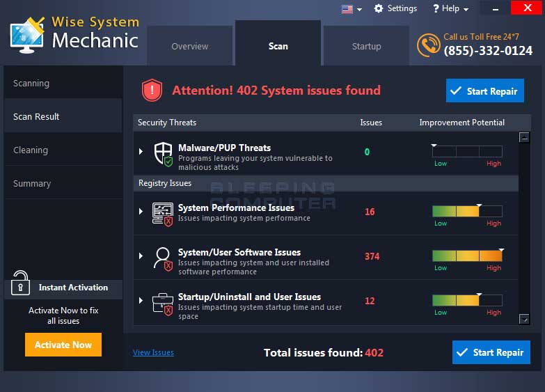Click the Issues column header

click(x=371, y=123)
